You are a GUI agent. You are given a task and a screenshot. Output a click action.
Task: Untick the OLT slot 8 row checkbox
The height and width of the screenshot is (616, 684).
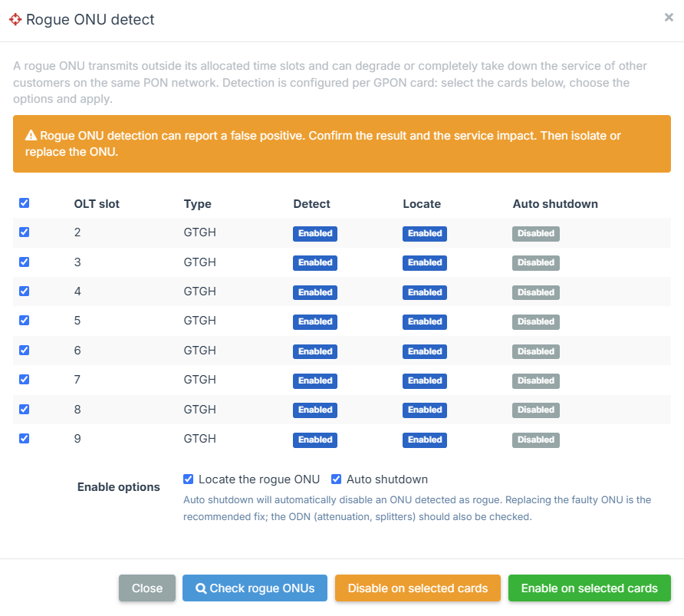tap(25, 409)
